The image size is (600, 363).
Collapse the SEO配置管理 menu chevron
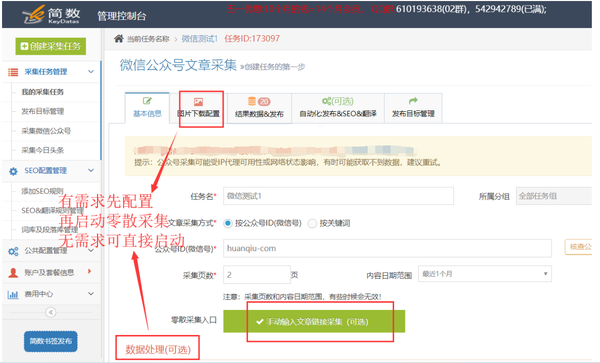tap(91, 170)
